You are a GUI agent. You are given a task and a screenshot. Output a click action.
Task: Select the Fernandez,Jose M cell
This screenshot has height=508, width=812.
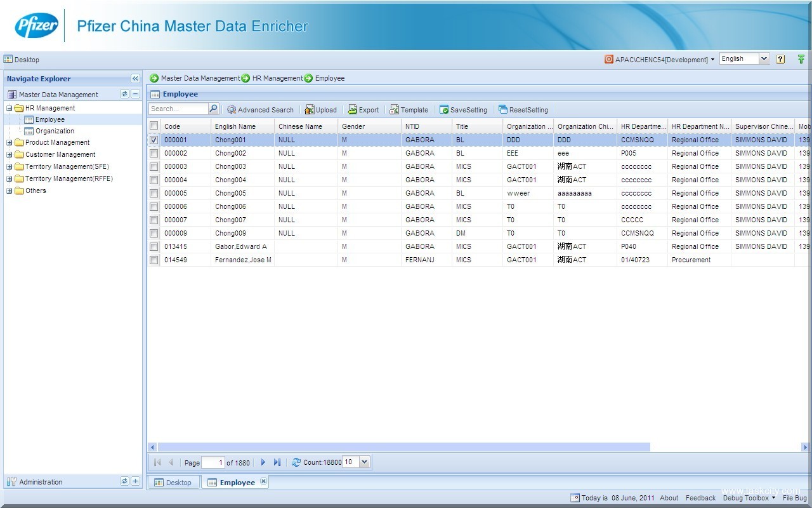pos(242,260)
